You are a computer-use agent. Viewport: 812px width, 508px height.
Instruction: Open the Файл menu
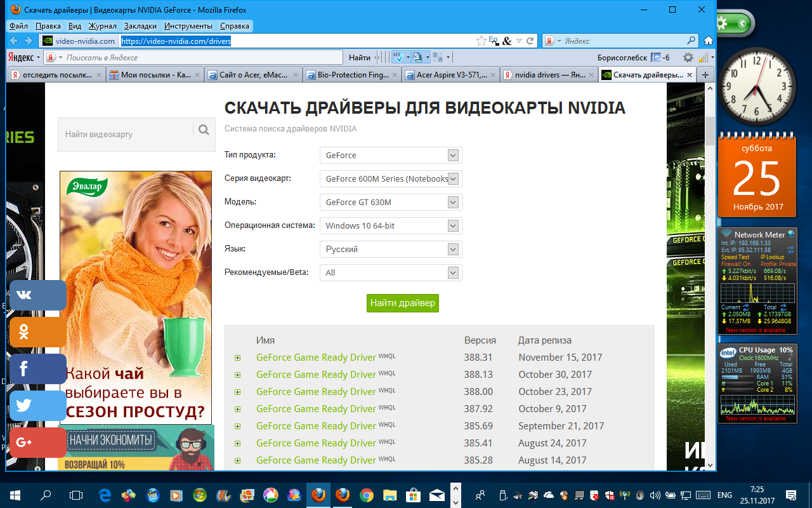[18, 26]
